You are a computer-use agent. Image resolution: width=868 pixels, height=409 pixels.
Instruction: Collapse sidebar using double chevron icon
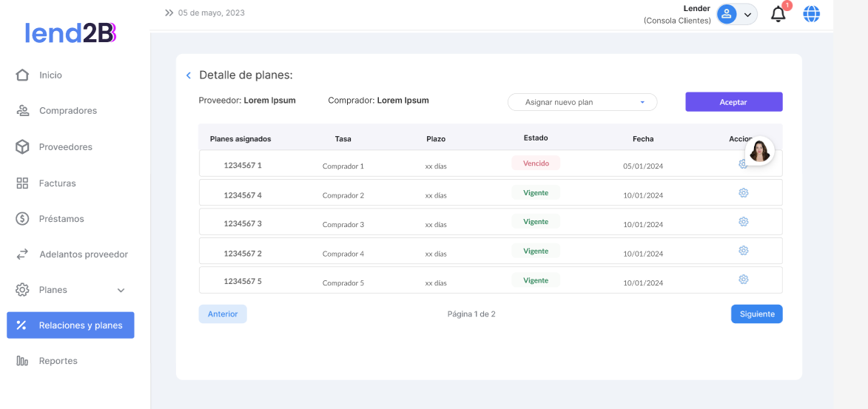tap(169, 13)
